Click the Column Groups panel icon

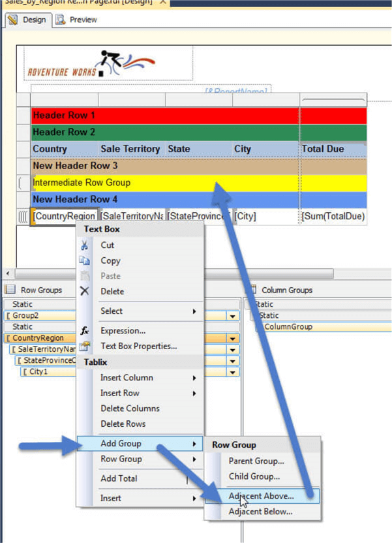(253, 290)
